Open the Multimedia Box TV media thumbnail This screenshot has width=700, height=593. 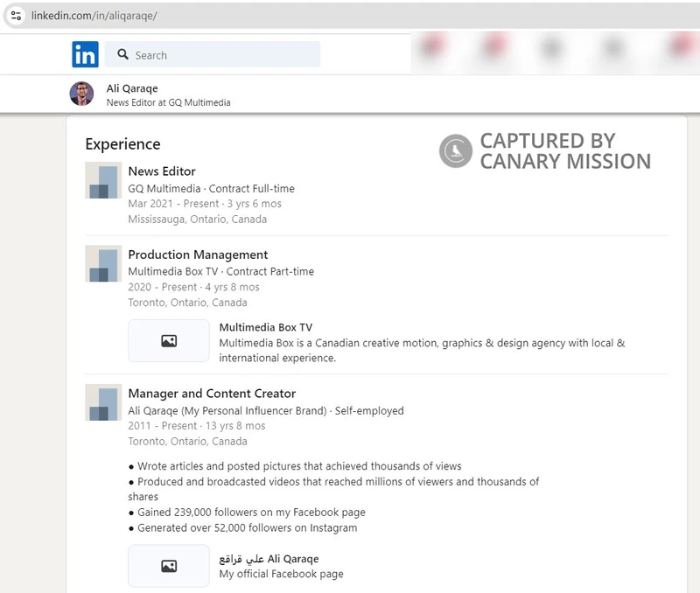pos(169,340)
